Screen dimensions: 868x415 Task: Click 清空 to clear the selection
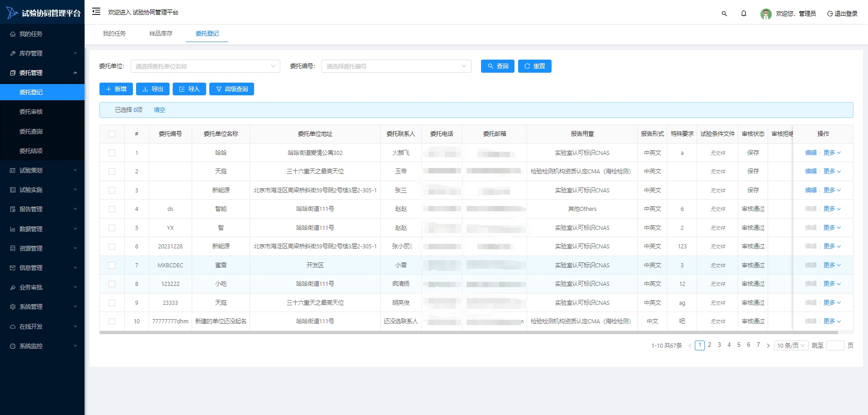(x=159, y=110)
